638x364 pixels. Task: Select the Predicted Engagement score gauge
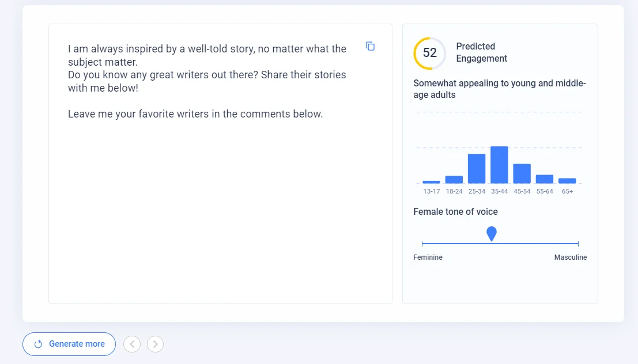[429, 53]
